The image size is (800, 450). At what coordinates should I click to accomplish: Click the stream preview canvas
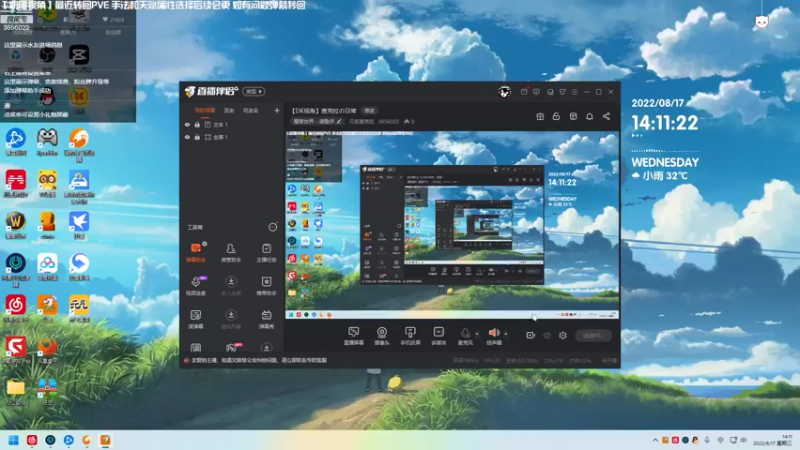point(452,225)
